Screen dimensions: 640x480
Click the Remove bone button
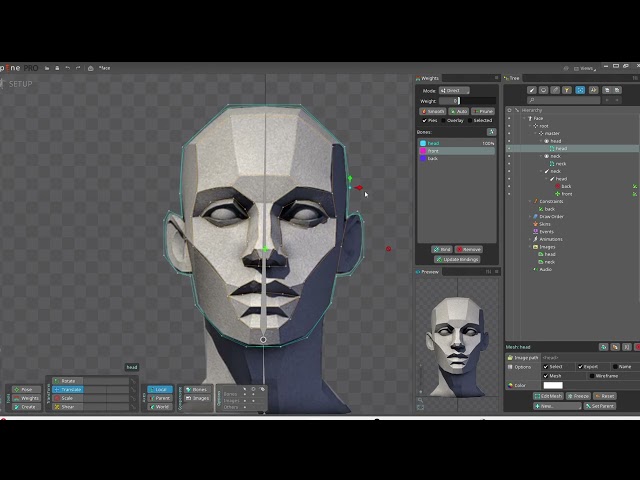(x=469, y=249)
